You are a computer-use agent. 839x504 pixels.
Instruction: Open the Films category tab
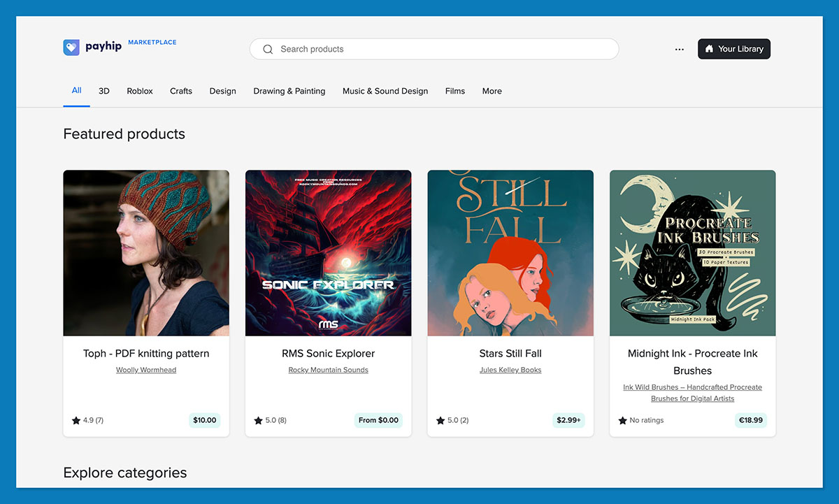[455, 91]
